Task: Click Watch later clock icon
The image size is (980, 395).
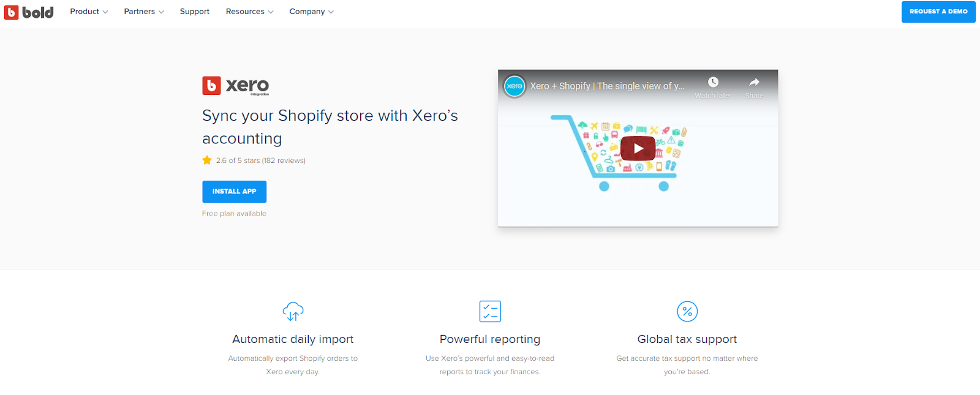Action: [713, 82]
